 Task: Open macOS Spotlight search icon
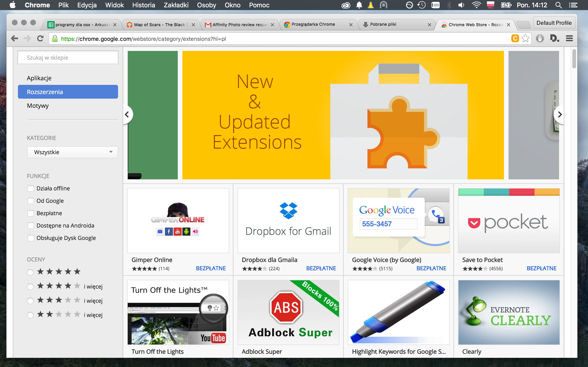click(558, 5)
